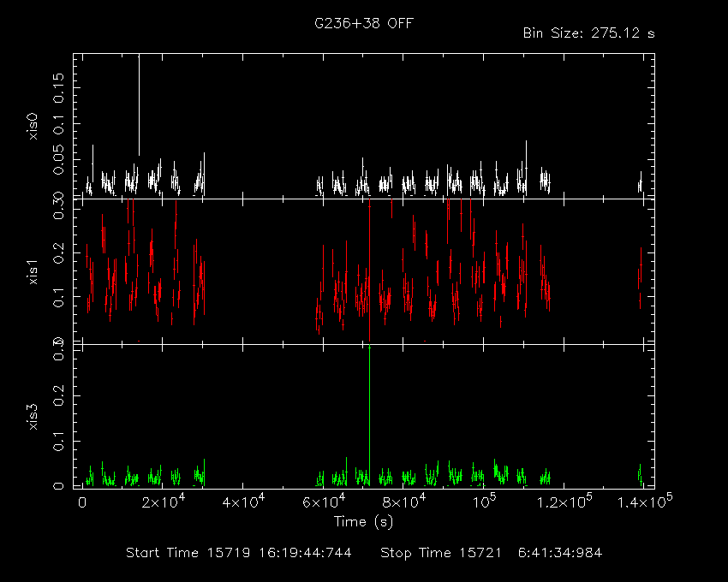Click the plot title G236+38 OFF
The width and height of the screenshot is (728, 582).
point(363,23)
